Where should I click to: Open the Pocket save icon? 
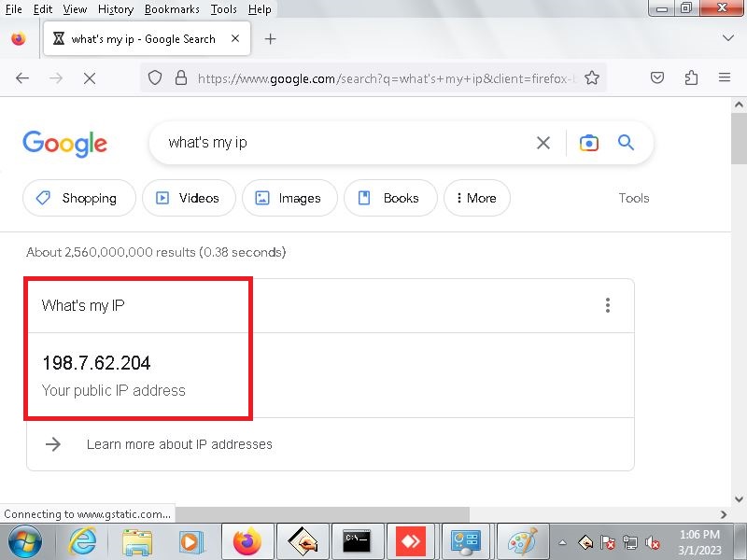(x=657, y=78)
